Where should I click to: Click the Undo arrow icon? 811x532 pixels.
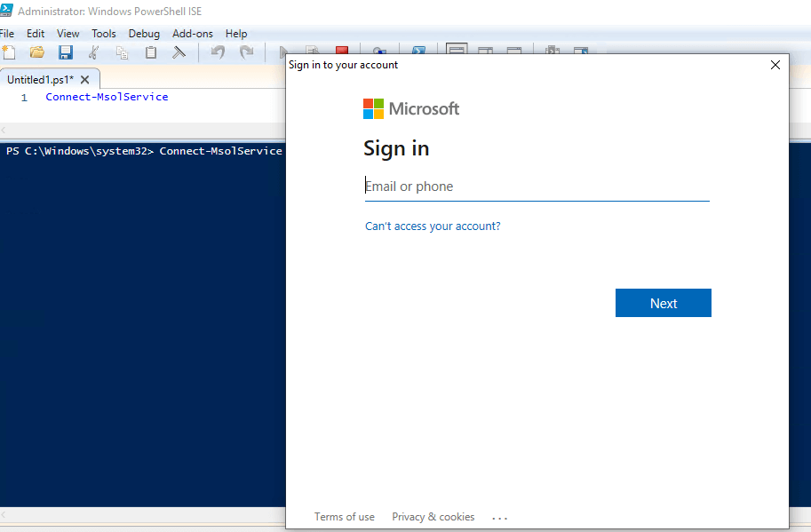click(x=218, y=52)
